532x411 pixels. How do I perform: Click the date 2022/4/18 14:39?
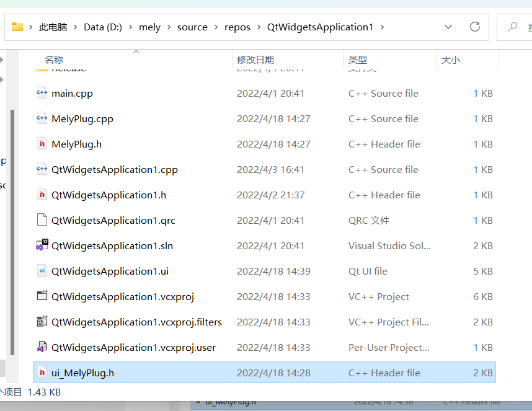(x=273, y=272)
